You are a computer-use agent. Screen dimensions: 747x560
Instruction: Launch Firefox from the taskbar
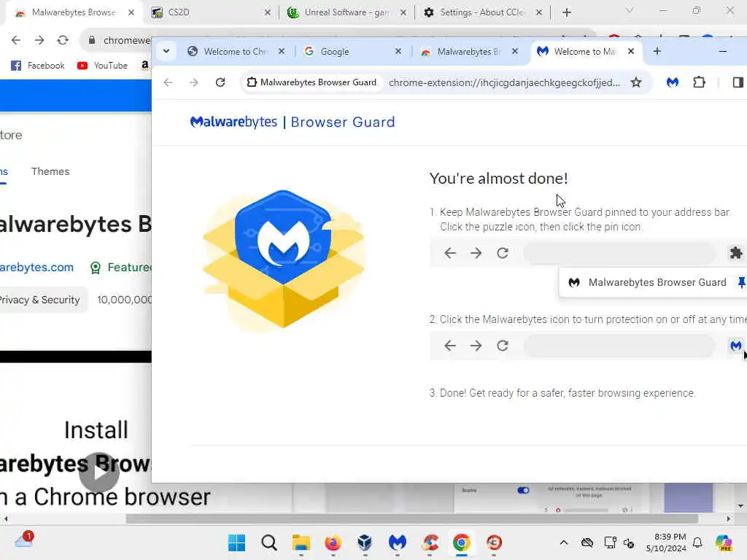click(x=333, y=542)
